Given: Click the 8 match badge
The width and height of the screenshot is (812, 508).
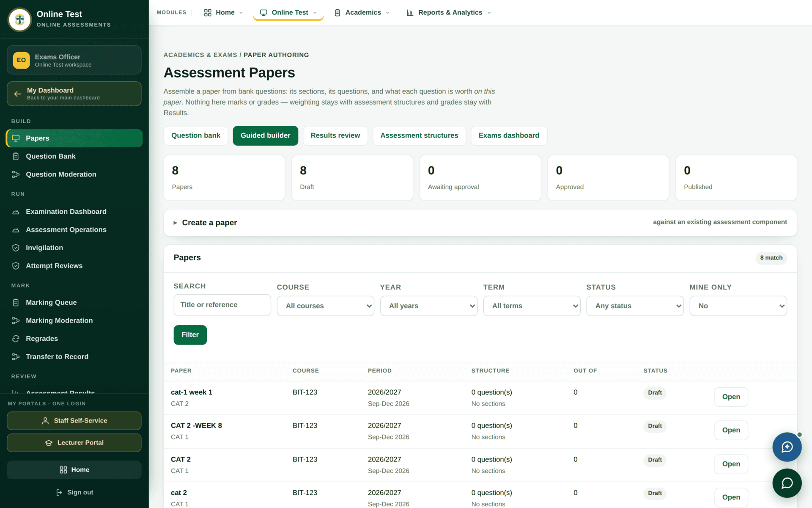Looking at the screenshot, I should 771,258.
